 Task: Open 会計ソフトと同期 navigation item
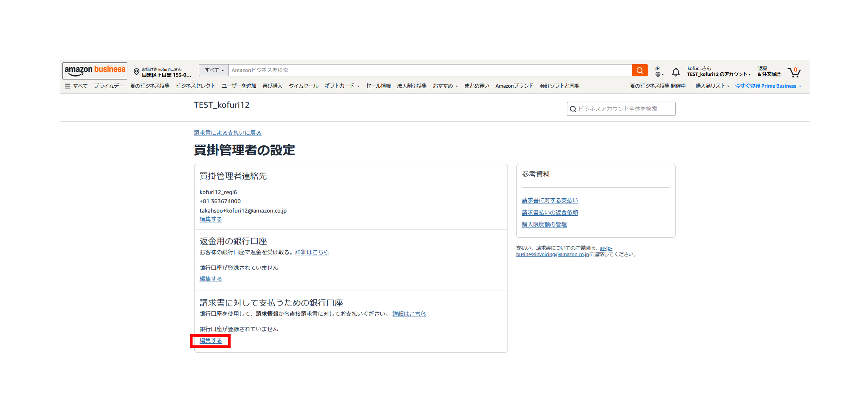pyautogui.click(x=559, y=86)
